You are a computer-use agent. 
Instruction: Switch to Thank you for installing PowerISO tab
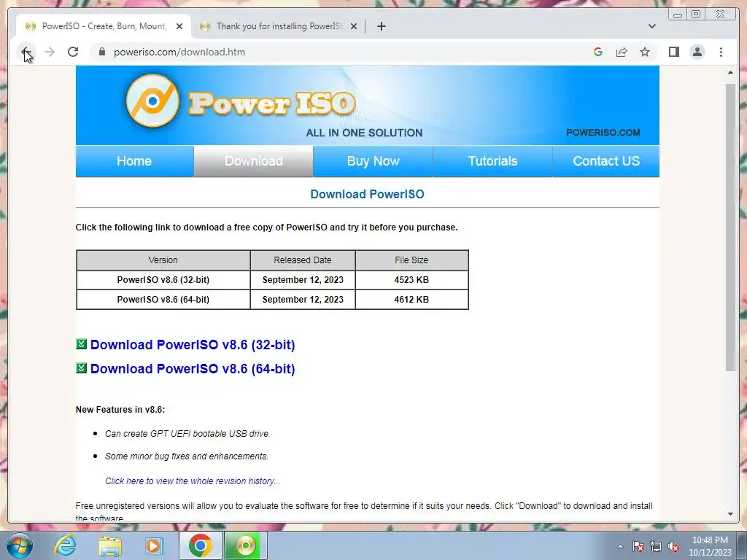click(278, 26)
